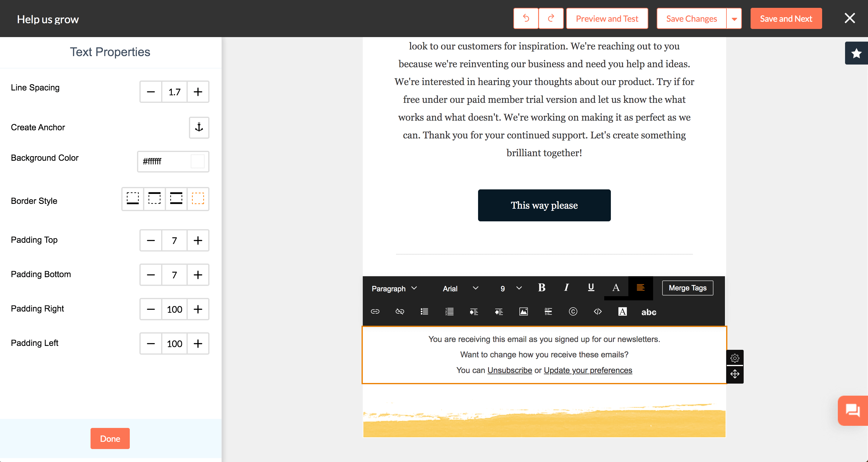The width and height of the screenshot is (868, 462).
Task: Click the Create Anchor icon
Action: coord(199,127)
